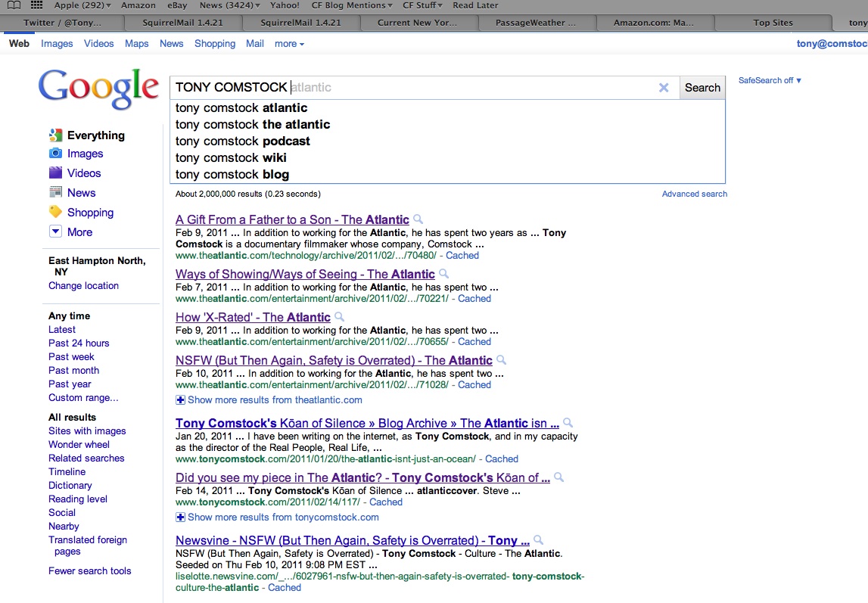Viewport: 868px width, 603px height.
Task: Open the tony@comstock account link
Action: pyautogui.click(x=832, y=44)
